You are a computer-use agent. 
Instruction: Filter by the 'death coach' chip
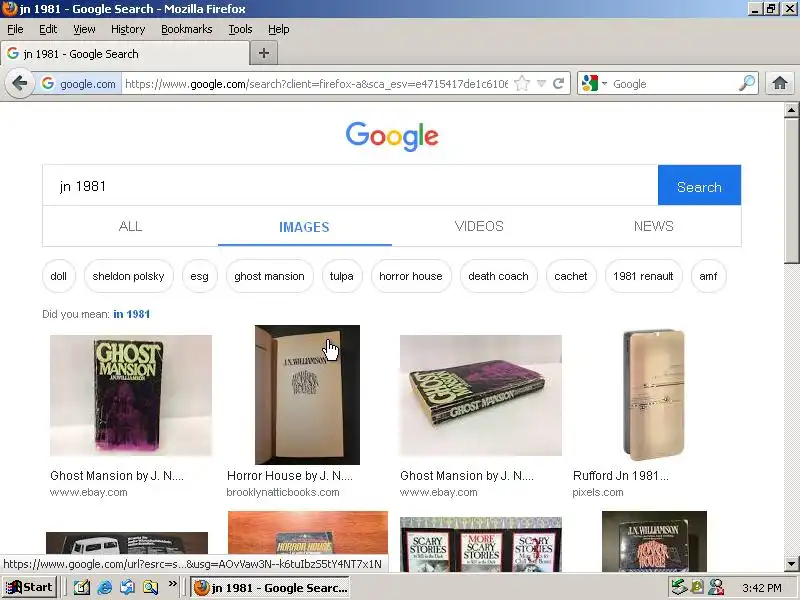coord(498,276)
